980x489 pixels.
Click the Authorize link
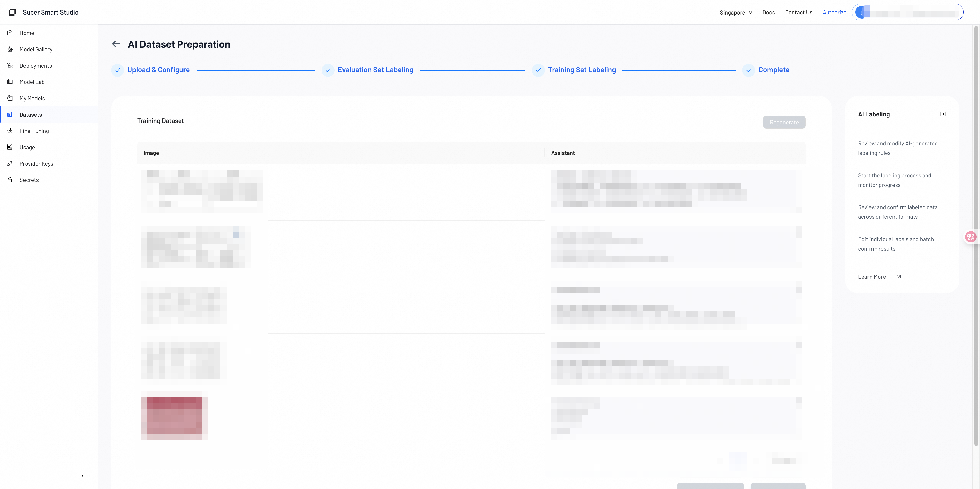coord(834,12)
